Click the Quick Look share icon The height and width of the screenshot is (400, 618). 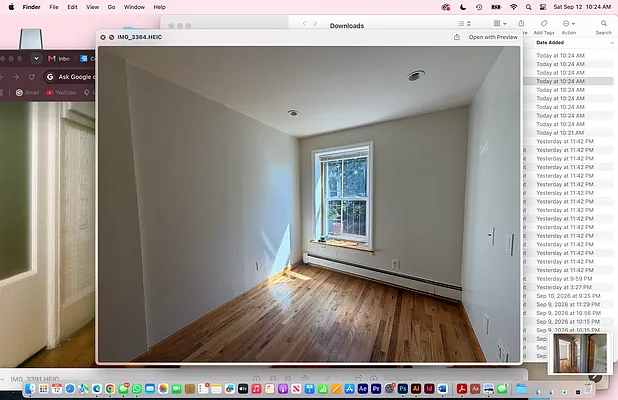click(x=457, y=37)
